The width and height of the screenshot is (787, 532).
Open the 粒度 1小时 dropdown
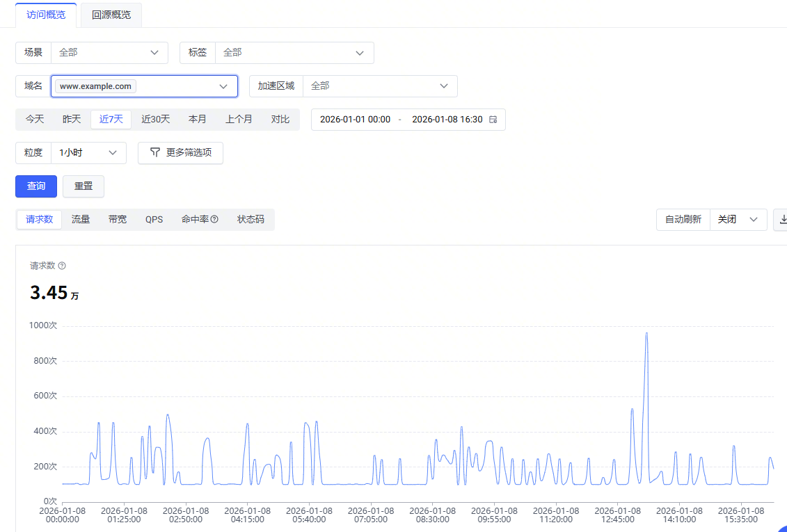(88, 153)
